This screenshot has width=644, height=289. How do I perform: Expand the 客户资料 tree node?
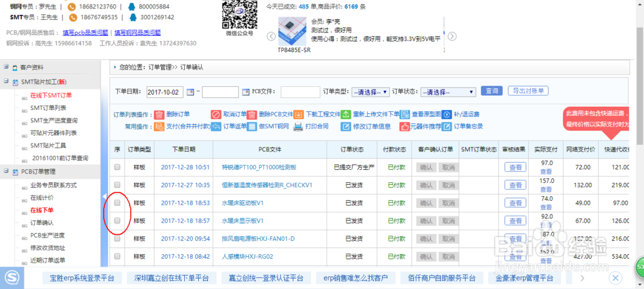tap(6, 67)
